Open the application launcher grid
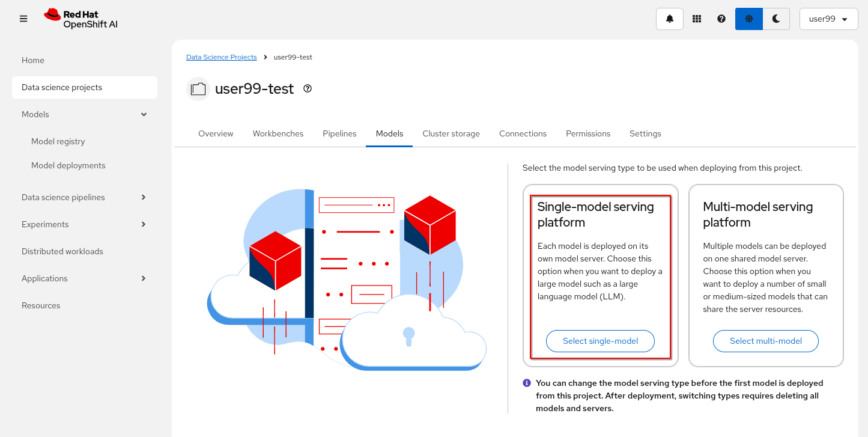868x437 pixels. [697, 19]
